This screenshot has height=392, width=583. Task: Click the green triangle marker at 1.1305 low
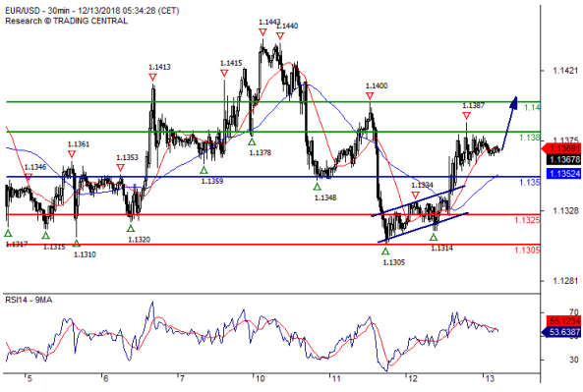pyautogui.click(x=385, y=252)
